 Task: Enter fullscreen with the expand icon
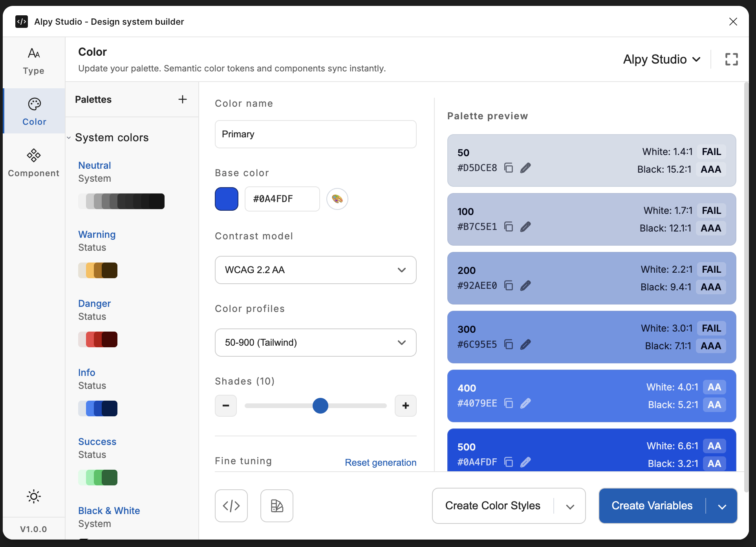[x=731, y=59]
